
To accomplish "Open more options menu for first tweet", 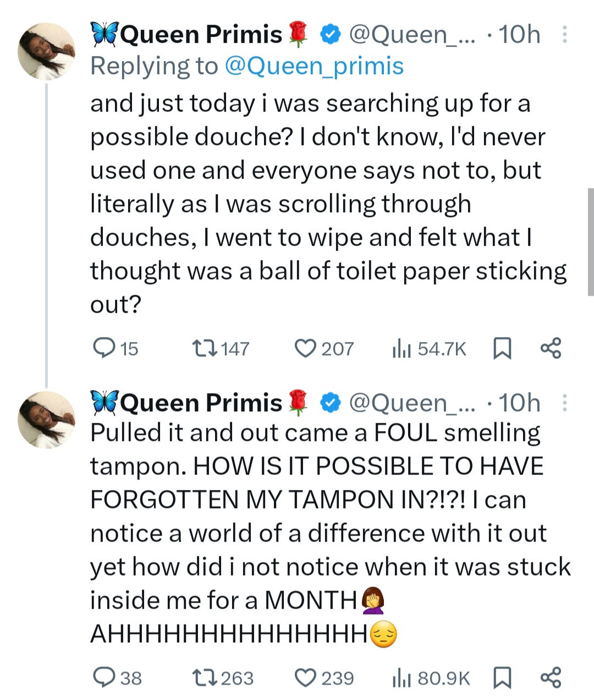I will 564,35.
